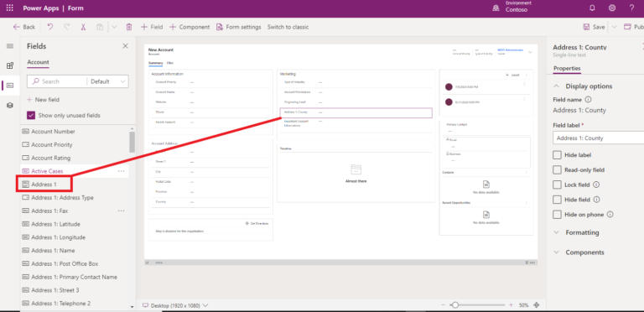Click the Field label input box
This screenshot has height=312, width=644.
click(599, 138)
